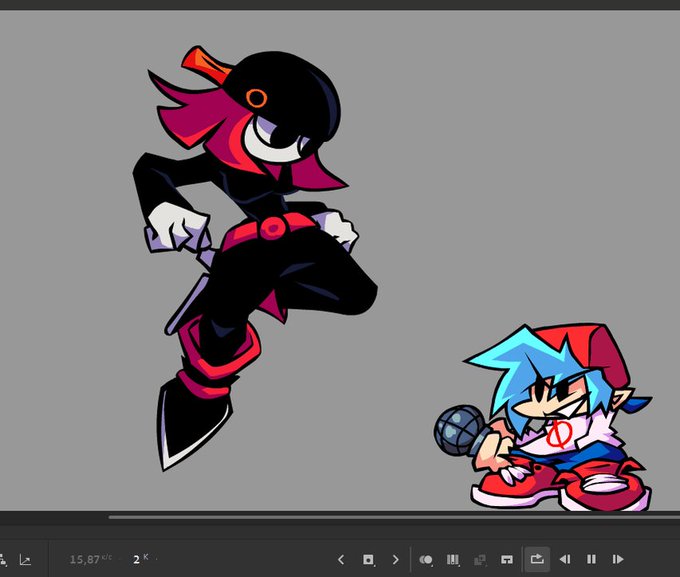Go to the previous keyframe arrow
This screenshot has height=577, width=680.
[341, 560]
